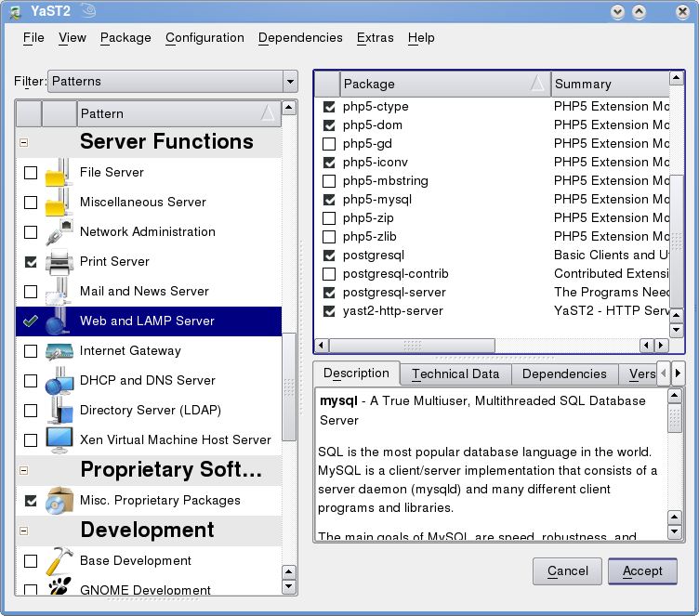Click the Xen Virtual Machine monitor icon

59,440
